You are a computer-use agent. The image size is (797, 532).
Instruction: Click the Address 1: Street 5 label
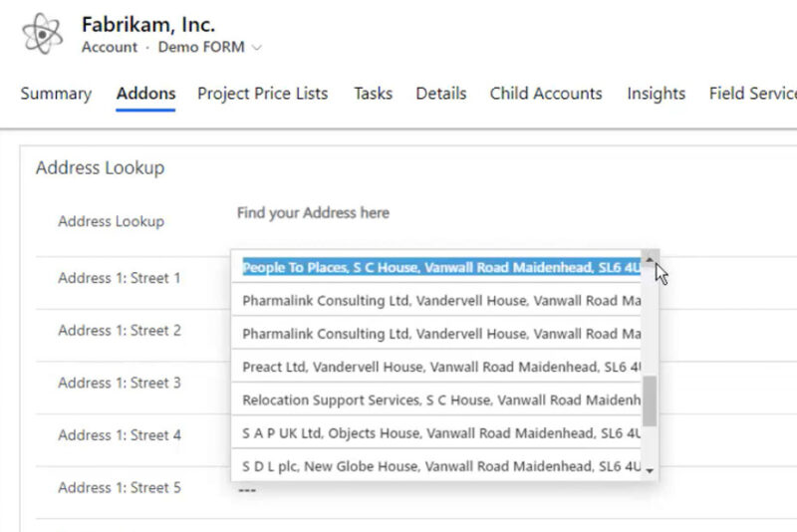coord(120,487)
